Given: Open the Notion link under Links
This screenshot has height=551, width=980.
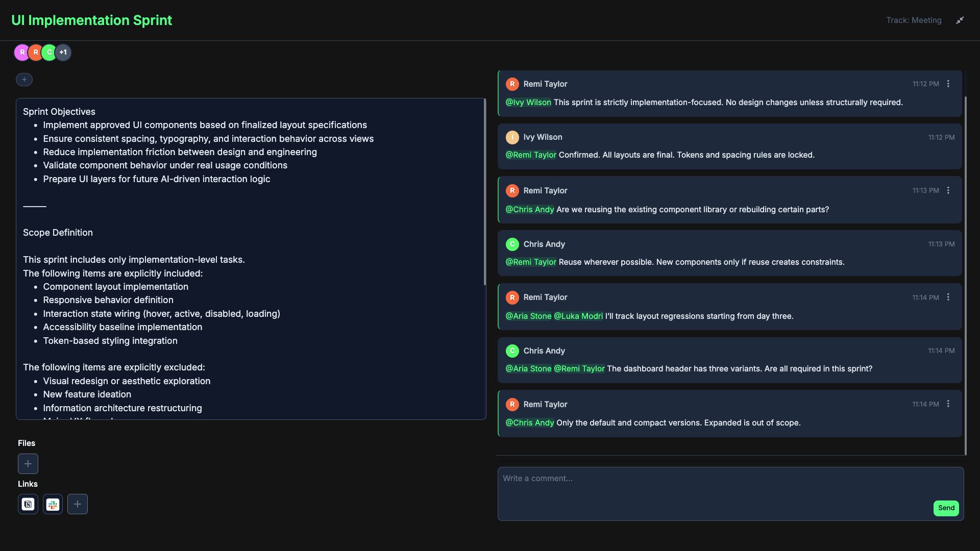Looking at the screenshot, I should (28, 504).
